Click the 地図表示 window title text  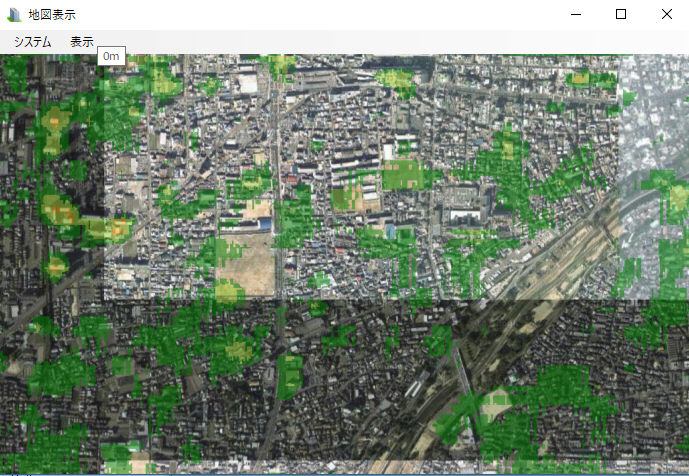[x=52, y=15]
